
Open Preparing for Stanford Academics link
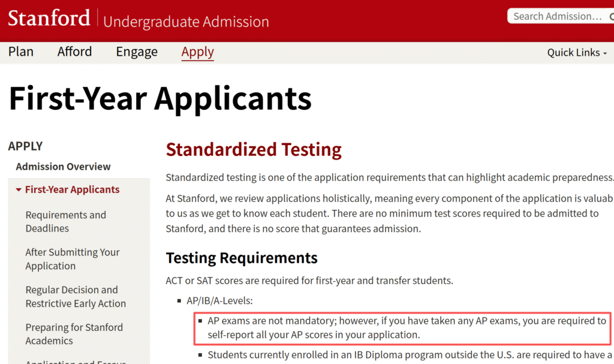point(74,334)
